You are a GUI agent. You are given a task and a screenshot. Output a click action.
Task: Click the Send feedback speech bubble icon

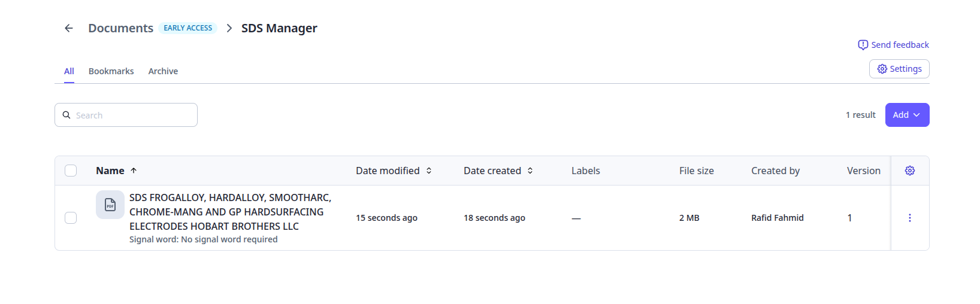(863, 45)
